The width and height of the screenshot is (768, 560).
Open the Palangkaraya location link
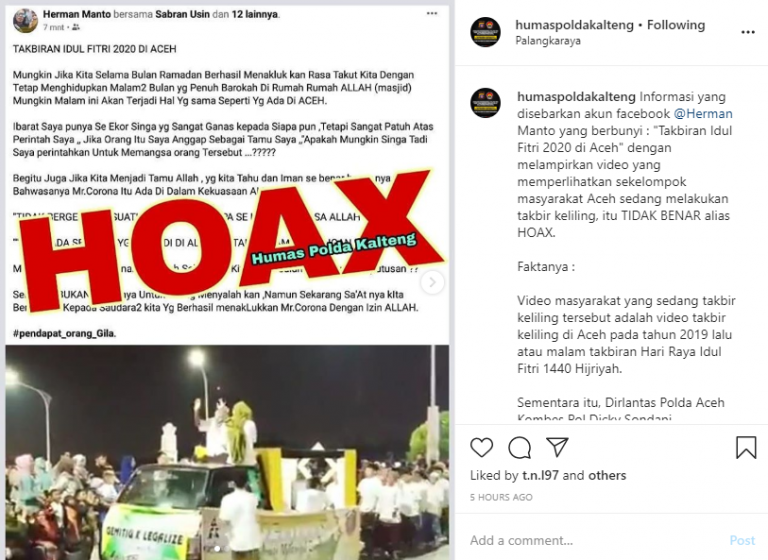point(548,41)
